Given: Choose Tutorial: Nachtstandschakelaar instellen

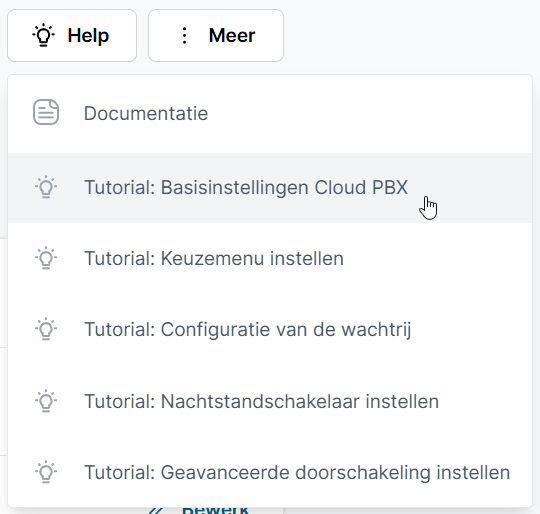Looking at the screenshot, I should point(270,401).
